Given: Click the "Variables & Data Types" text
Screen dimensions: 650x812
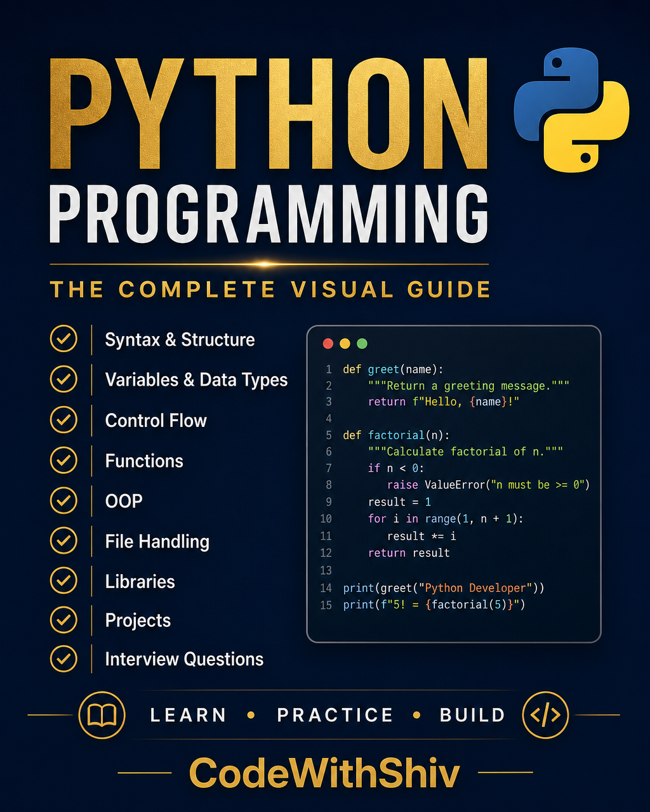Looking at the screenshot, I should [196, 380].
